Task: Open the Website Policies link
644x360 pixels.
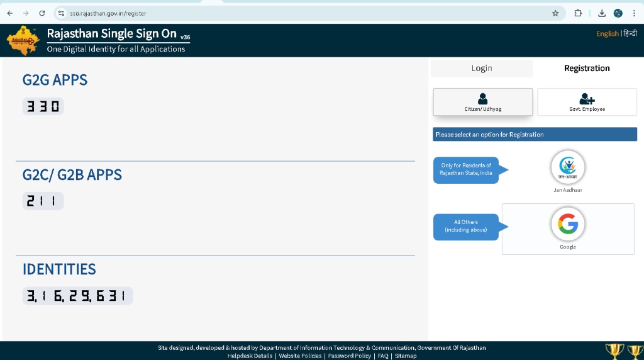Action: coord(300,356)
